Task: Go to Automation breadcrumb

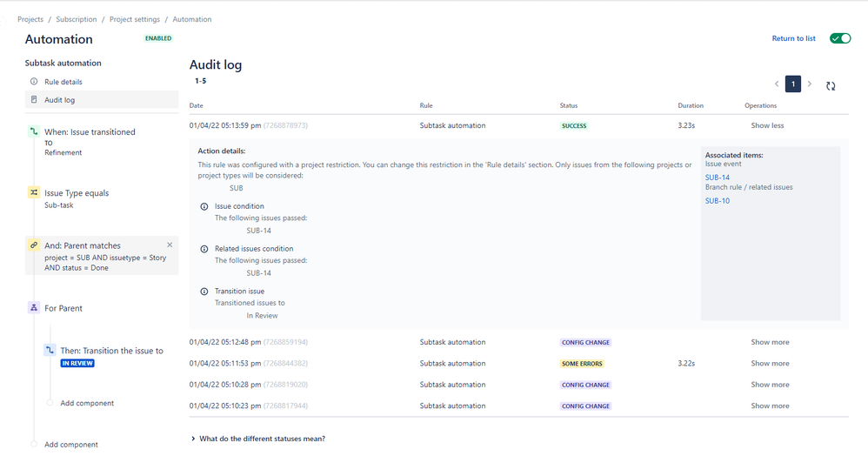Action: pos(192,19)
